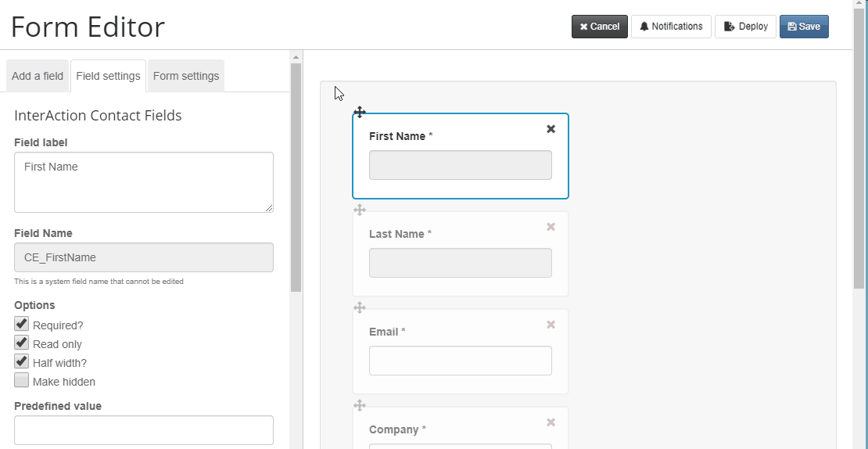The image size is (868, 449).
Task: Click move handle icon above Email field
Action: coord(359,308)
